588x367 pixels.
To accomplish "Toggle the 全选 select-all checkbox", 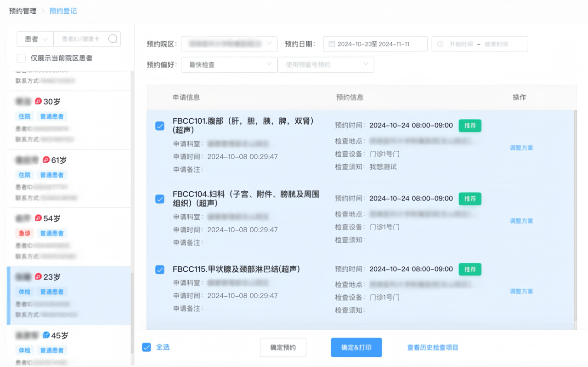I will 147,347.
